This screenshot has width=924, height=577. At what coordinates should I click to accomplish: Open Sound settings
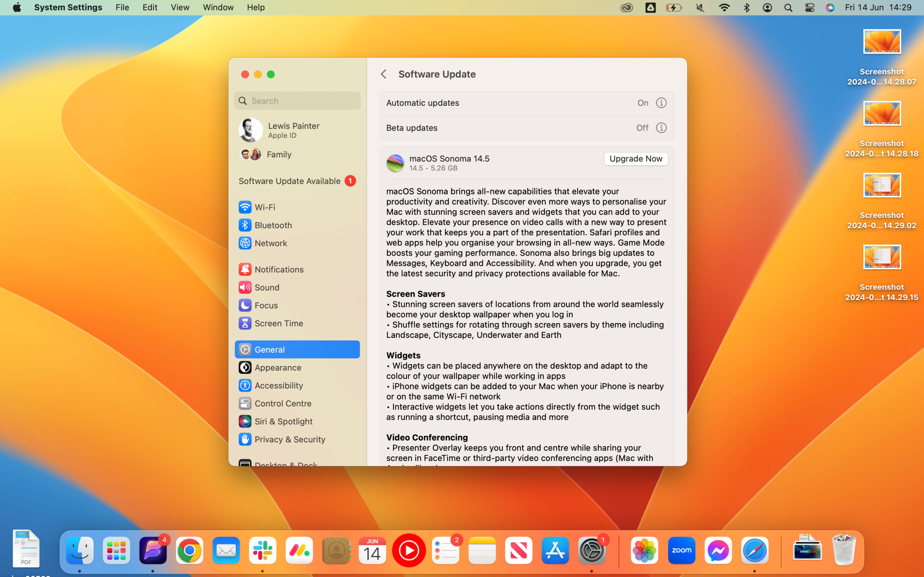click(x=267, y=287)
